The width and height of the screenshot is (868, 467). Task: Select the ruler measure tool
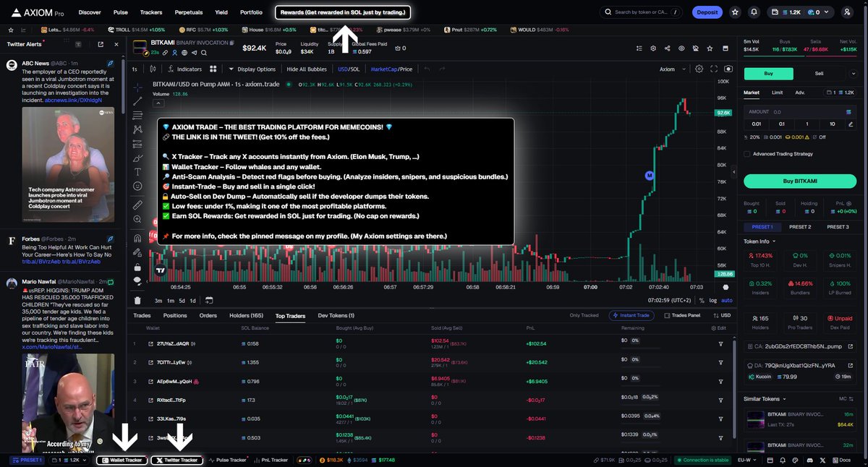coord(137,205)
